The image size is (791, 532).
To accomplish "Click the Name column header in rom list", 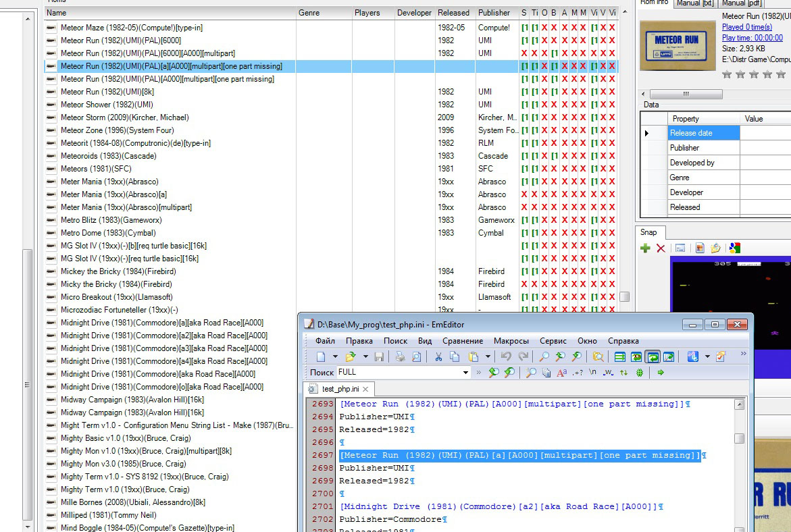I will [x=170, y=13].
